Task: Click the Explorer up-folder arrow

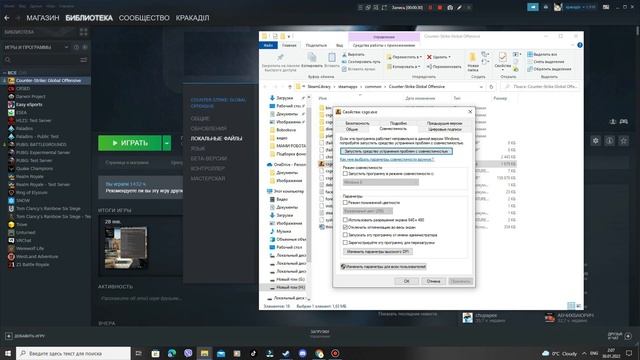Action: coord(290,87)
